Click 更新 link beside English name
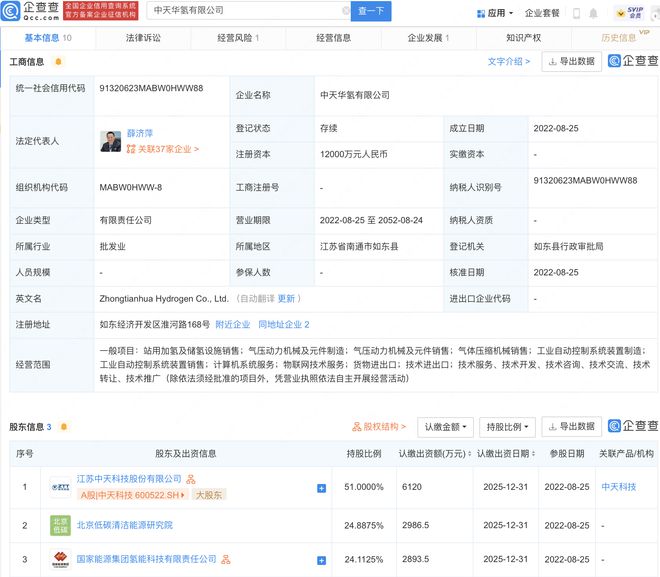The width and height of the screenshot is (660, 577). [286, 299]
